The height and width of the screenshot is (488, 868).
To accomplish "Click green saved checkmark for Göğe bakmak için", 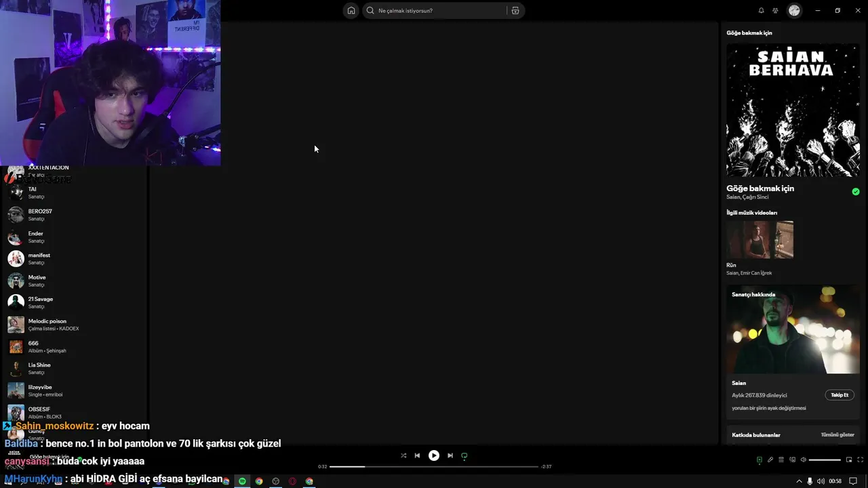I will point(856,192).
